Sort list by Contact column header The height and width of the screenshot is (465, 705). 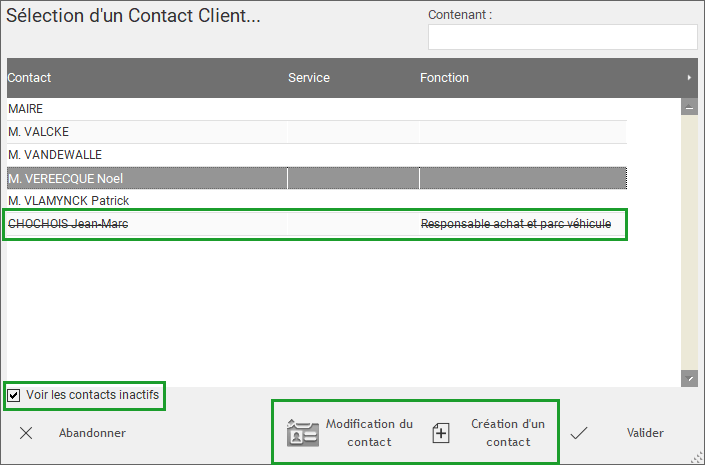29,77
